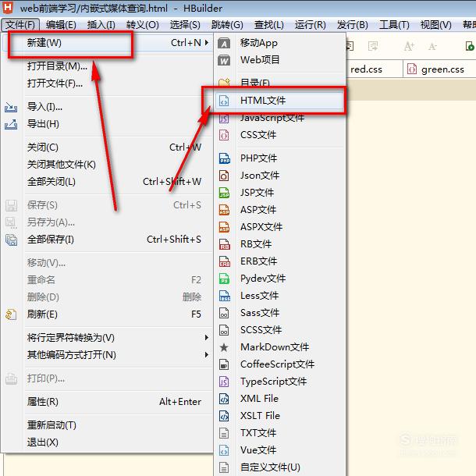Select 目录(F) in new submenu
Screen dimensions: 476x476
[280, 82]
